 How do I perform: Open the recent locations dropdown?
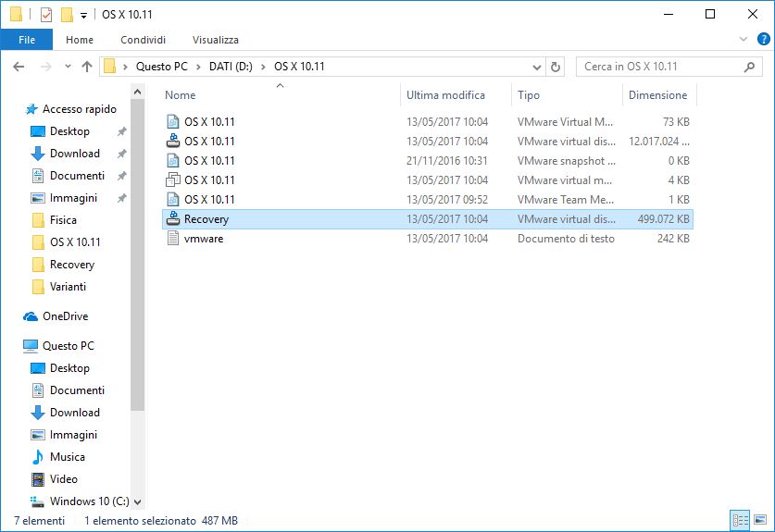(x=68, y=66)
